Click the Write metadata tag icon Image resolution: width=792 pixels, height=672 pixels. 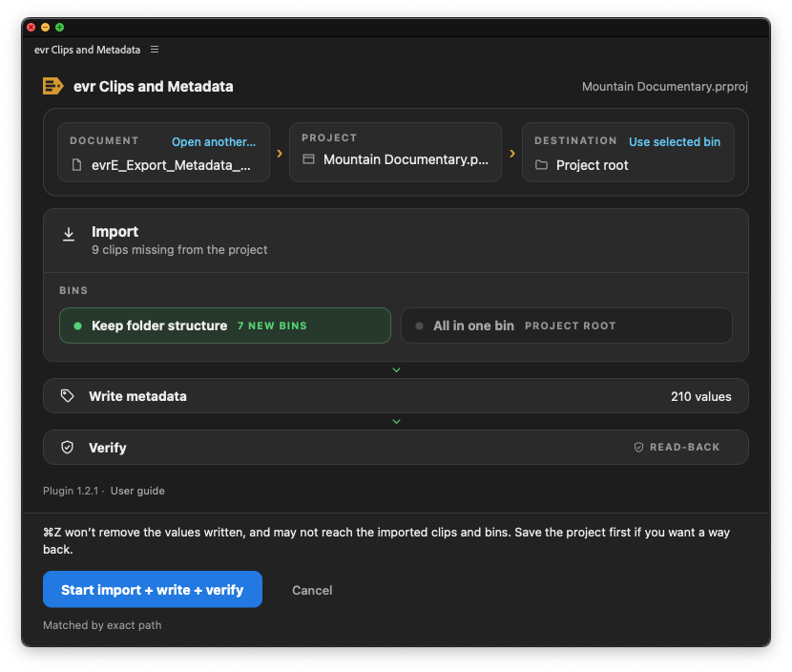coord(67,396)
